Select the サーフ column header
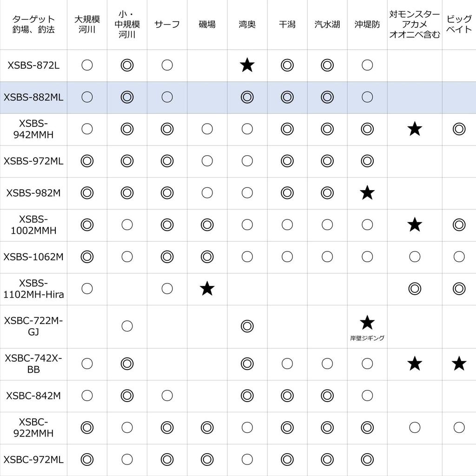 coord(167,25)
